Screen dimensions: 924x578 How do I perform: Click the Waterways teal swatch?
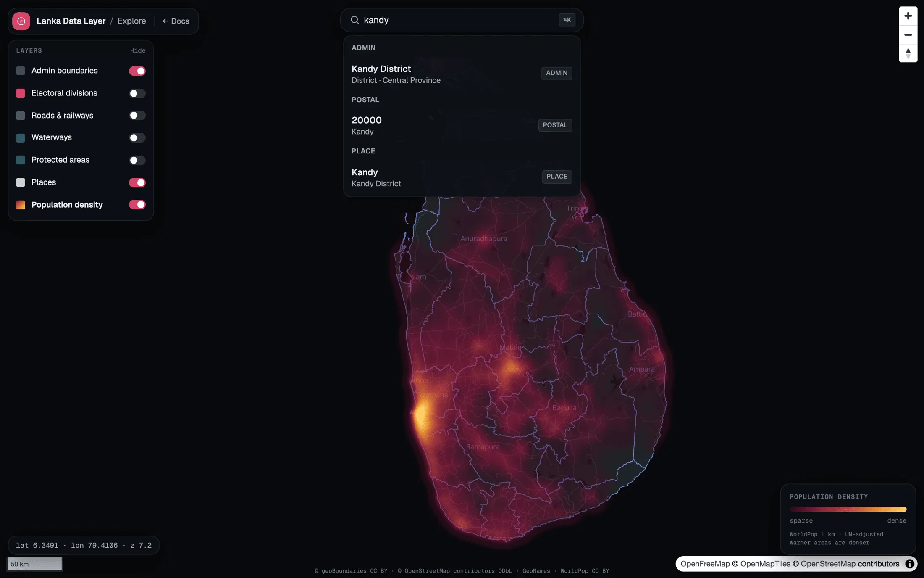point(21,137)
